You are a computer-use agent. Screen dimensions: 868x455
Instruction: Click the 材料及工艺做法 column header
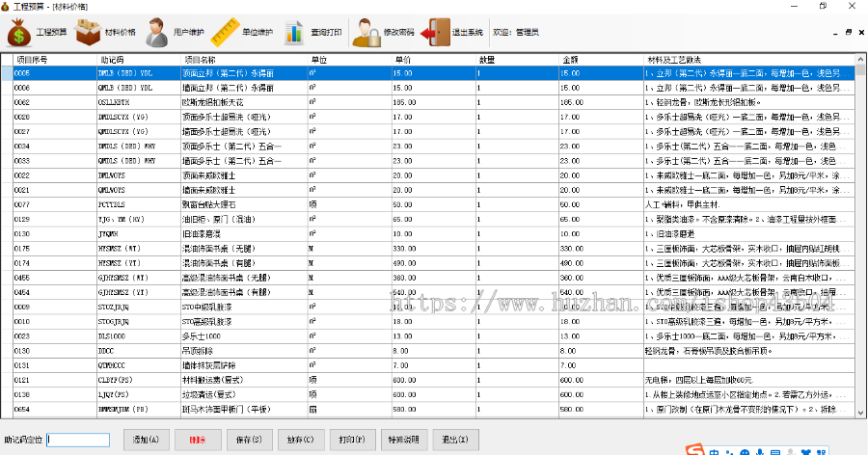click(x=749, y=59)
